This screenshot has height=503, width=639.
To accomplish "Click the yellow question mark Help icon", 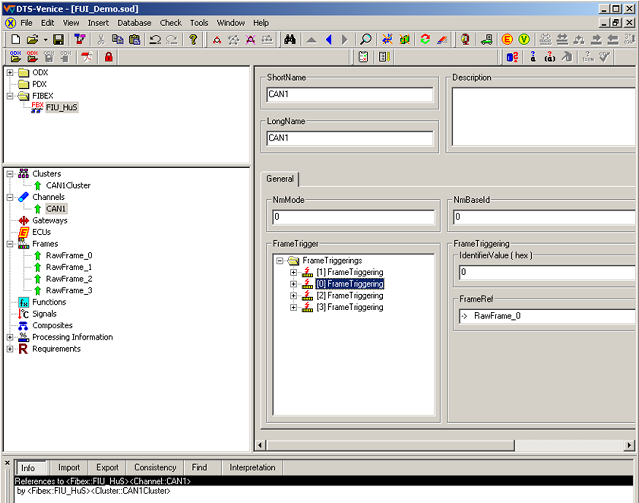I will [x=193, y=40].
